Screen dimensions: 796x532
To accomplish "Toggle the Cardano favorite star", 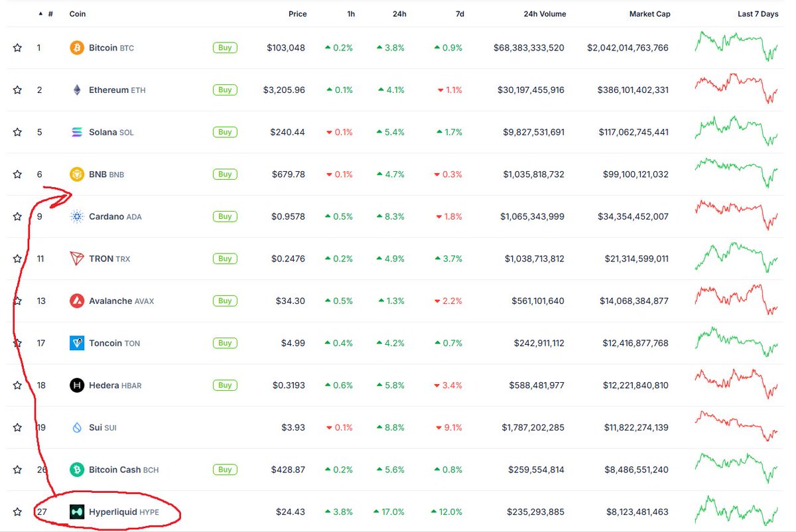I will 17,216.
